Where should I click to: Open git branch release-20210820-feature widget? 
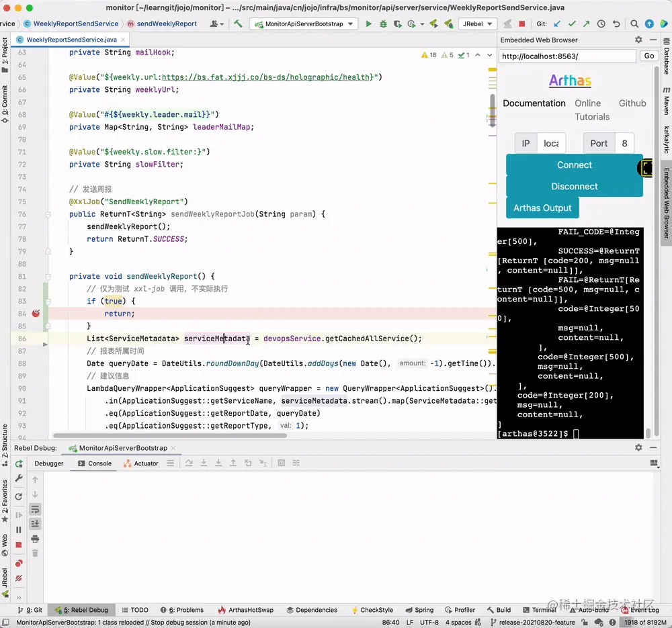point(532,623)
